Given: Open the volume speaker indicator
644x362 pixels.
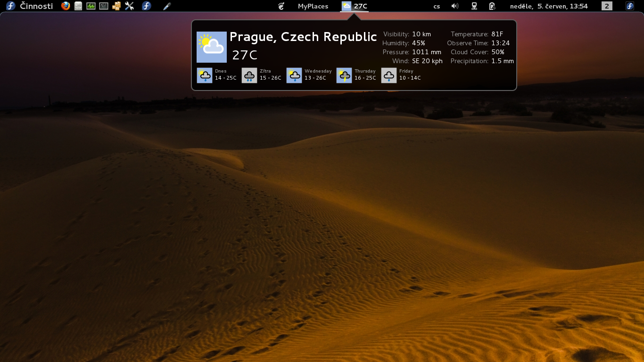Looking at the screenshot, I should (x=455, y=6).
